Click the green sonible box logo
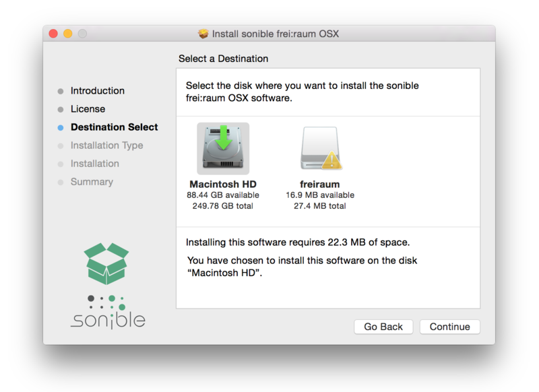 pos(106,263)
